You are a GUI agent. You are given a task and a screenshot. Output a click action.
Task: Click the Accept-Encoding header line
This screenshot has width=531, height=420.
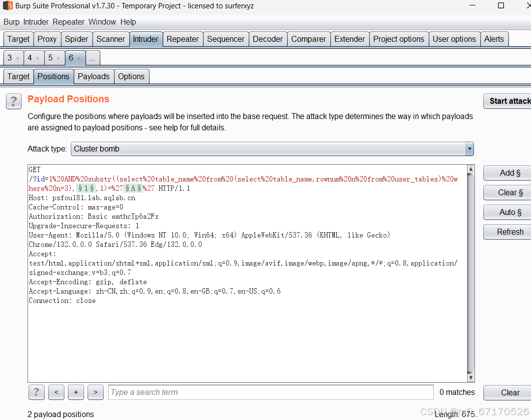[88, 282]
